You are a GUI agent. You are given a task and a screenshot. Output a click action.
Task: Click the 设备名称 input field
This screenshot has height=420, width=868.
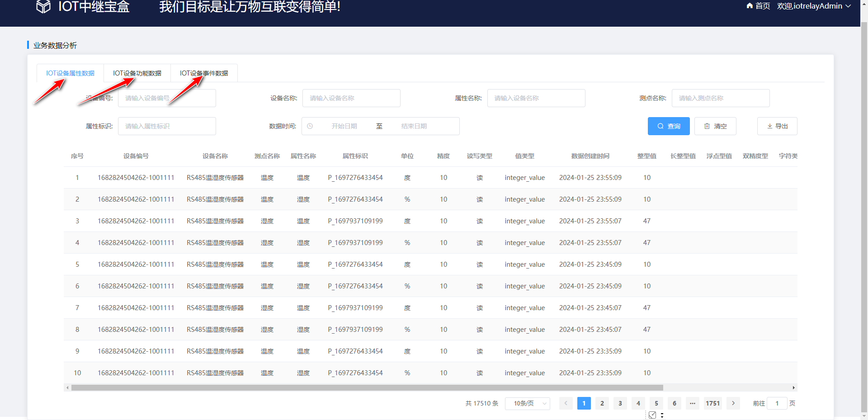tap(351, 98)
